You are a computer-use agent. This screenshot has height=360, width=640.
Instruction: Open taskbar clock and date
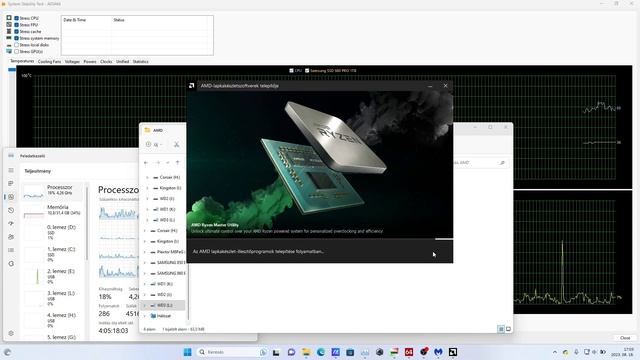[x=622, y=352]
